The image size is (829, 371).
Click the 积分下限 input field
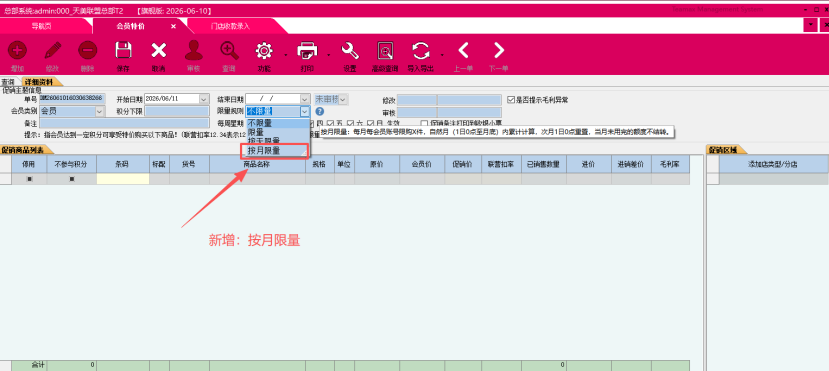click(x=177, y=112)
